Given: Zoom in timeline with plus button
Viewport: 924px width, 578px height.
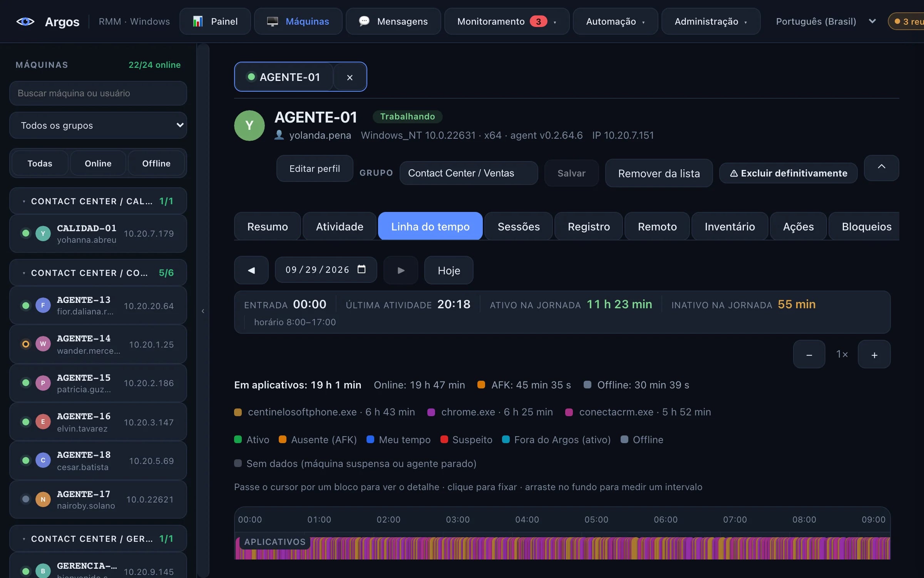Looking at the screenshot, I should (x=874, y=354).
